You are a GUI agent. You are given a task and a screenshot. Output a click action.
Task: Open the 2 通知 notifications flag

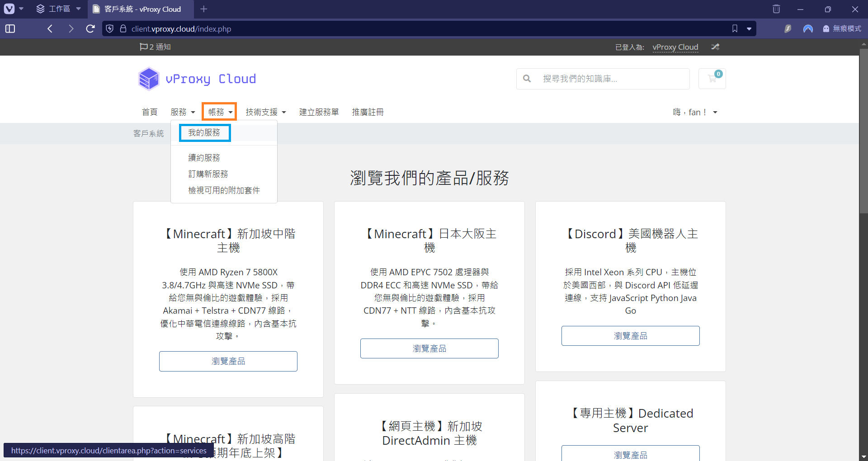click(155, 47)
